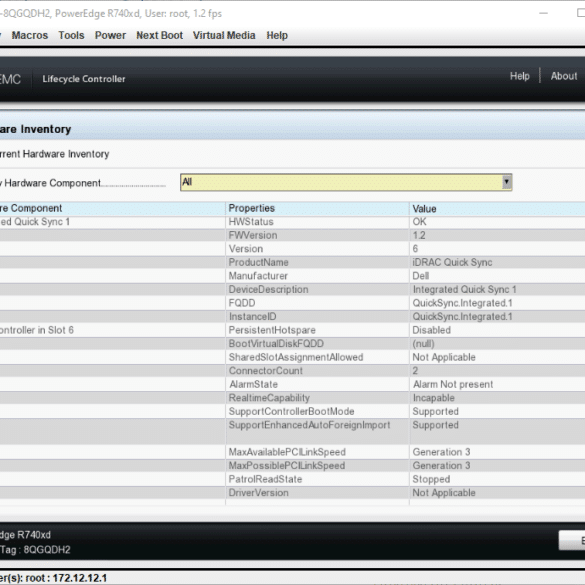Click the Hardware Inventory page heading
The image size is (585, 585).
35,129
